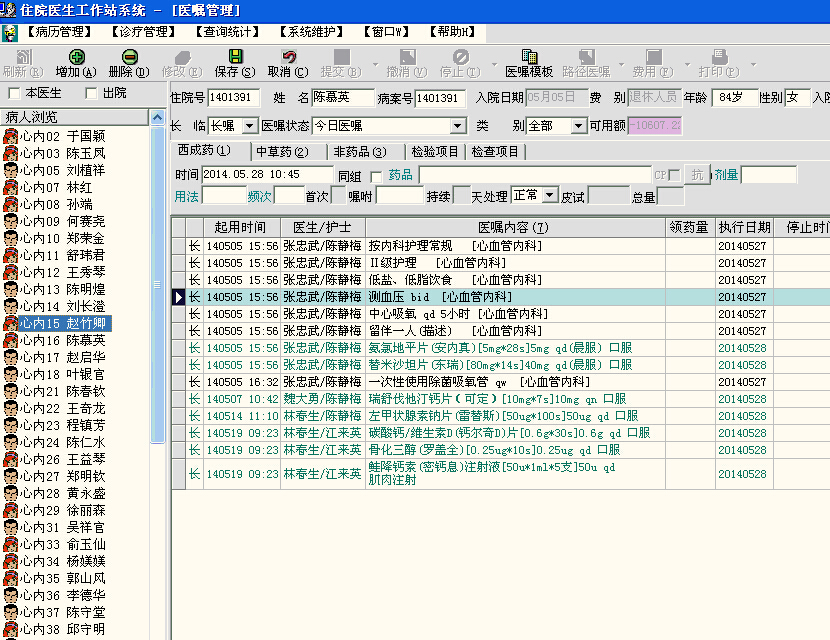Screen dimensions: 830x640
Task: Expand the 医嘱状态 今日医嘱 dropdown
Action: (458, 126)
